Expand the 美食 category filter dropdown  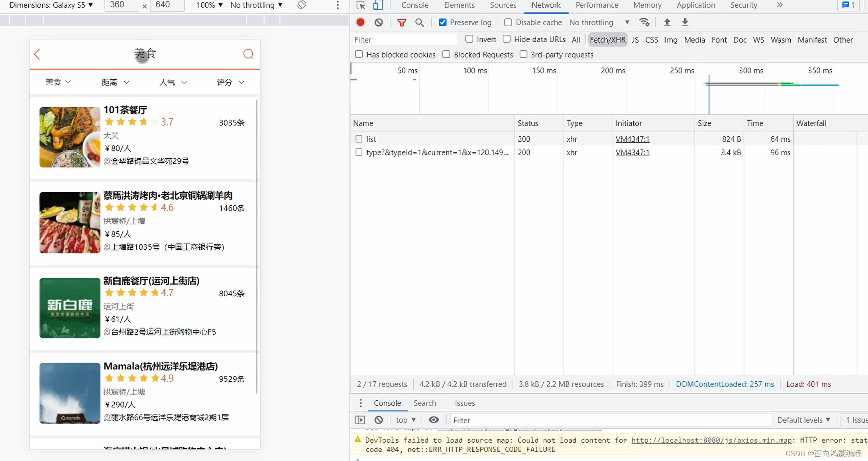coord(57,81)
